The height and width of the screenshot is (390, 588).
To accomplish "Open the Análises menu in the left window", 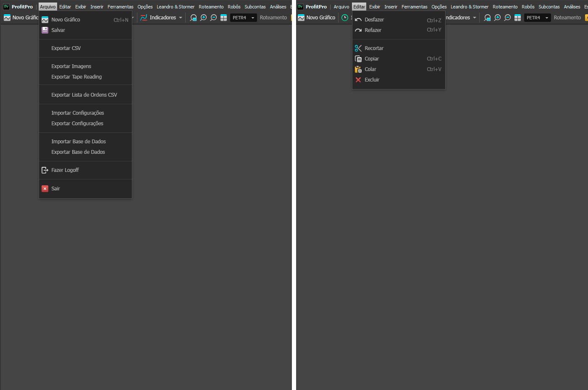I will (278, 7).
